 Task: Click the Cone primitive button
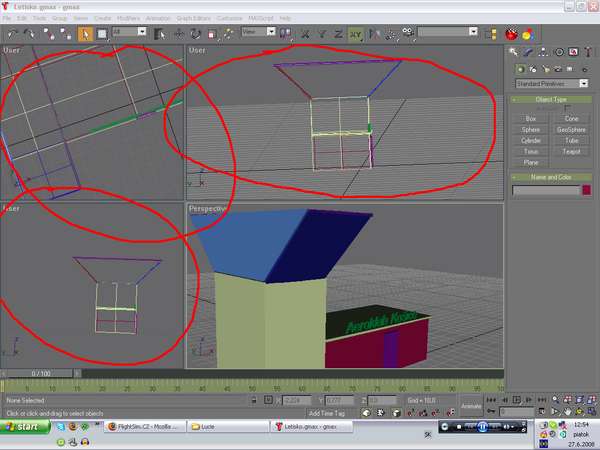click(571, 119)
